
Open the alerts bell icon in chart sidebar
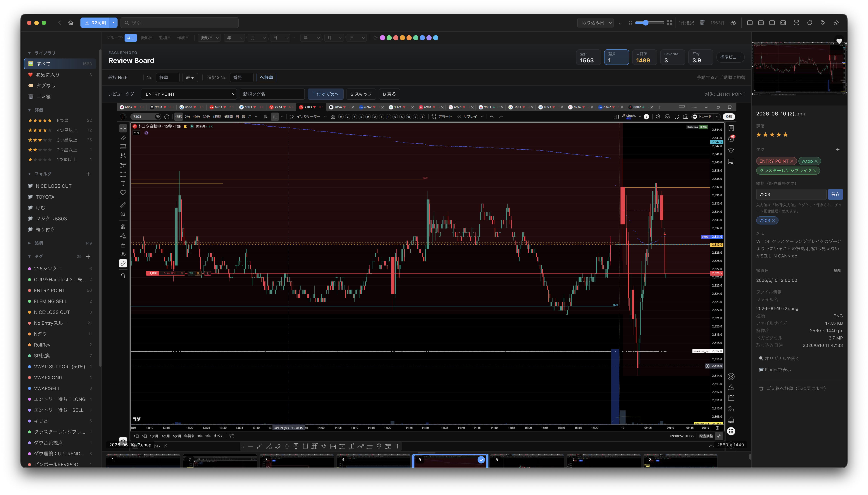click(731, 420)
